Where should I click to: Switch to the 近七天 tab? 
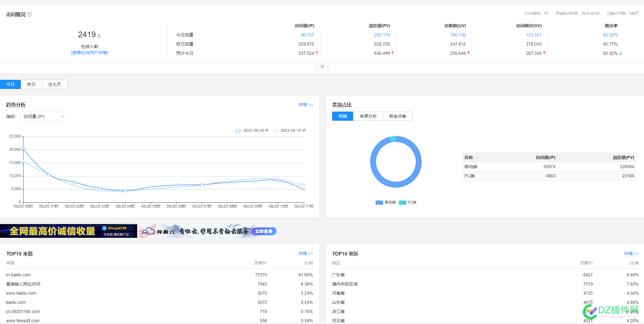pos(55,84)
